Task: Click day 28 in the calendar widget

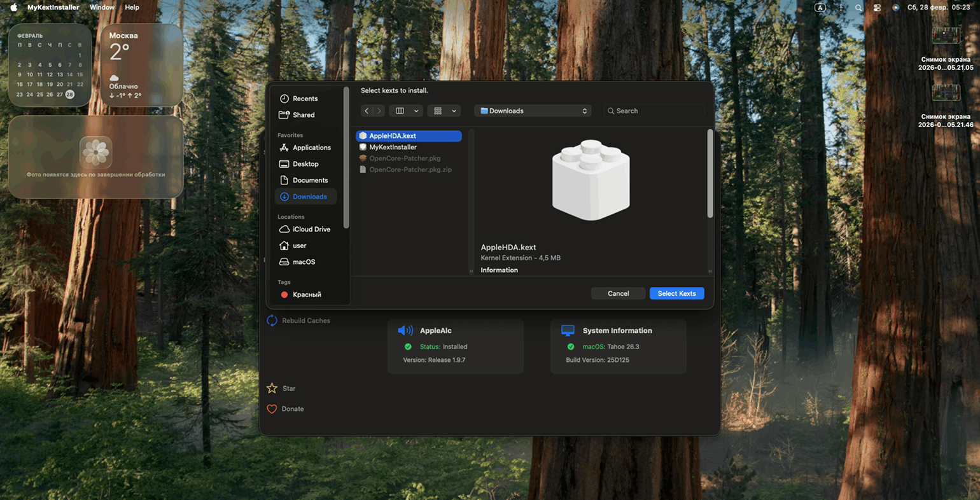Action: [70, 94]
